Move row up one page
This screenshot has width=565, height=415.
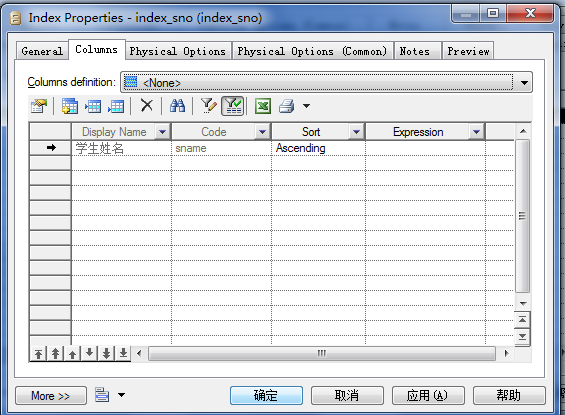click(x=55, y=354)
